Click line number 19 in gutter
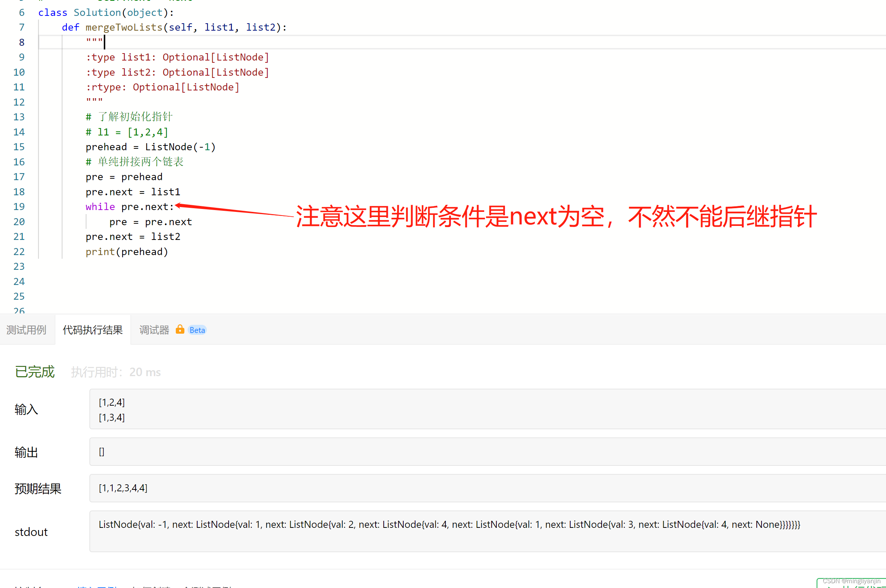Viewport: 886px width, 588px height. pyautogui.click(x=19, y=207)
